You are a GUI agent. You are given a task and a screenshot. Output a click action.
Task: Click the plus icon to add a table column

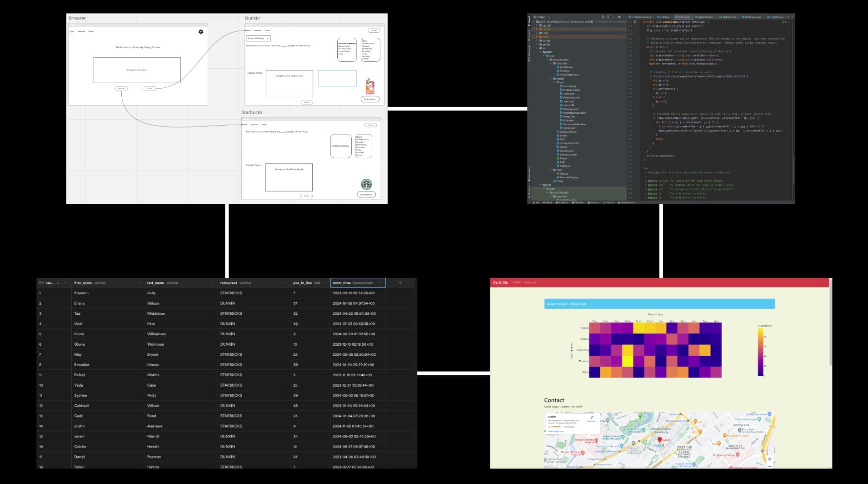point(400,283)
